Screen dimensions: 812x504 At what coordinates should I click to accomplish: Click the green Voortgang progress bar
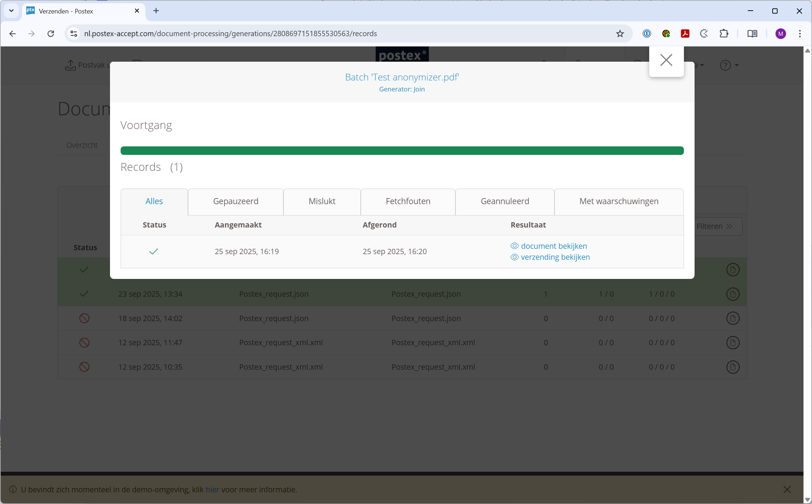[x=402, y=151]
